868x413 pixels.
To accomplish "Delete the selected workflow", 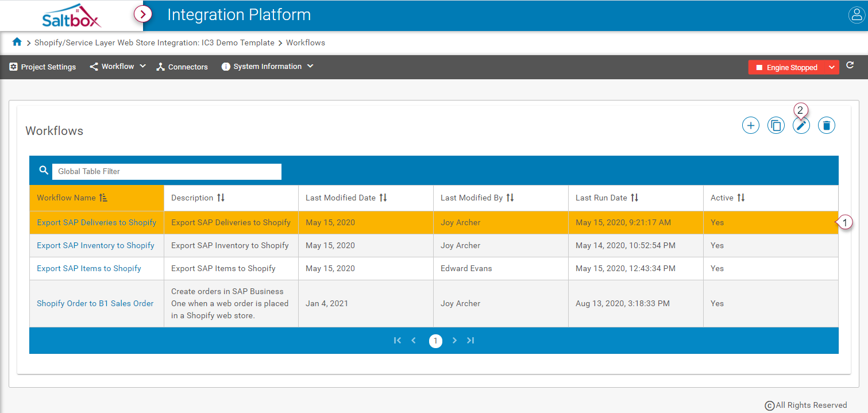I will (x=827, y=125).
